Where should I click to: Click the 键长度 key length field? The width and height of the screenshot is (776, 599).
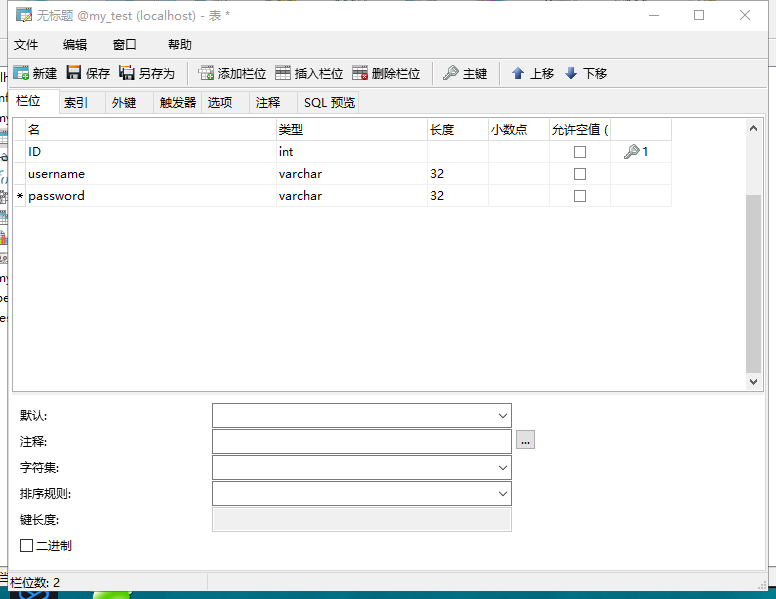362,520
